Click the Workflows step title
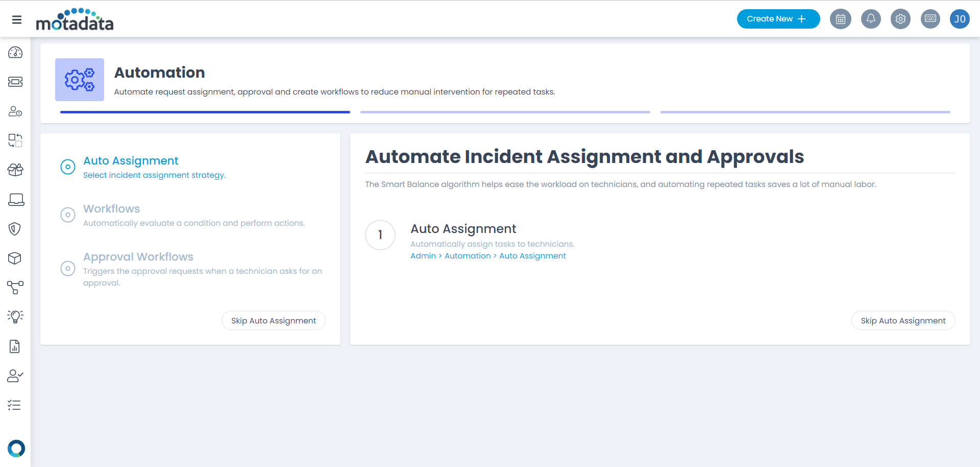The image size is (980, 467). coord(111,209)
